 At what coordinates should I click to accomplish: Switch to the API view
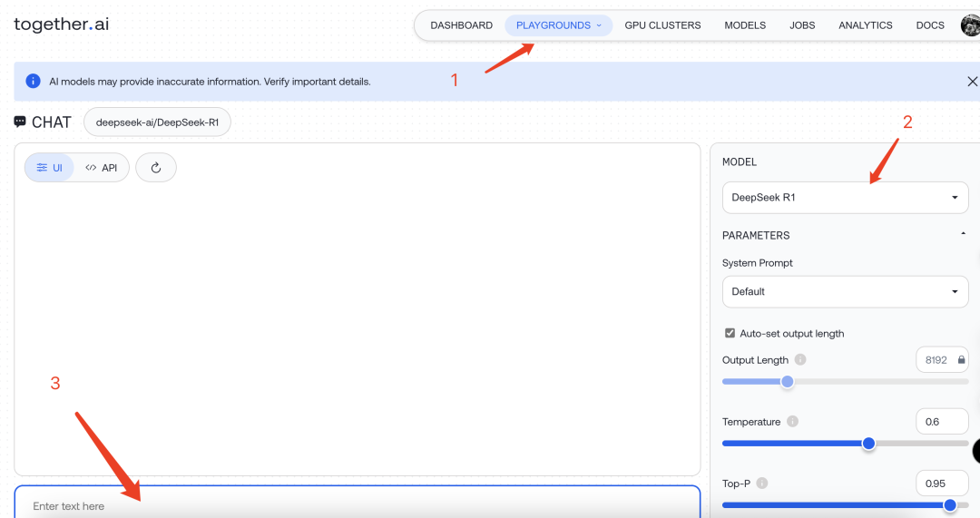[102, 168]
